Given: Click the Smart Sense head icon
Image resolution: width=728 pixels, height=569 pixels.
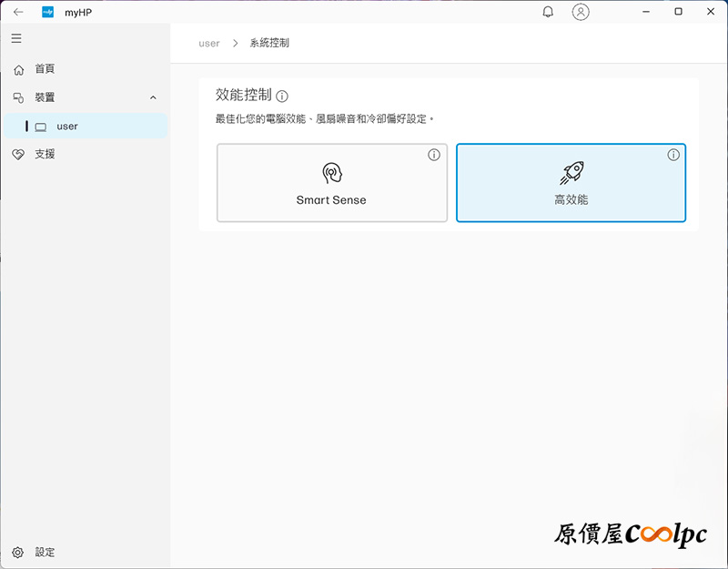Looking at the screenshot, I should tap(332, 173).
